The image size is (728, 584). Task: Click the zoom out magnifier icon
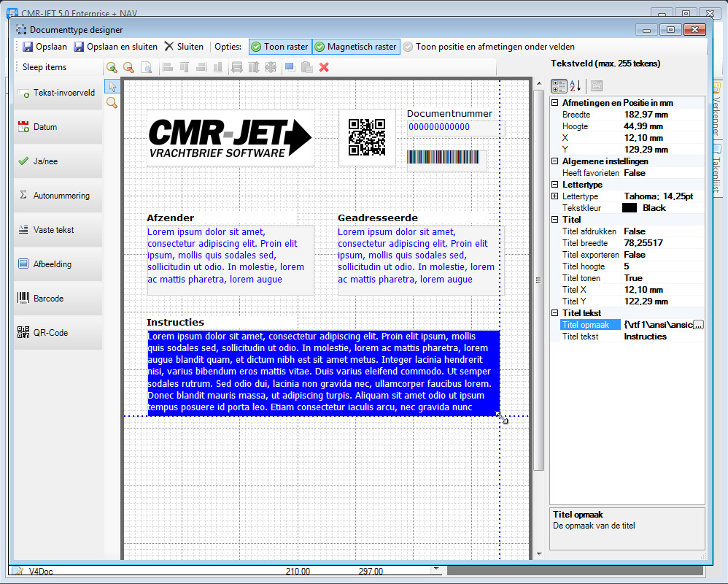point(128,67)
